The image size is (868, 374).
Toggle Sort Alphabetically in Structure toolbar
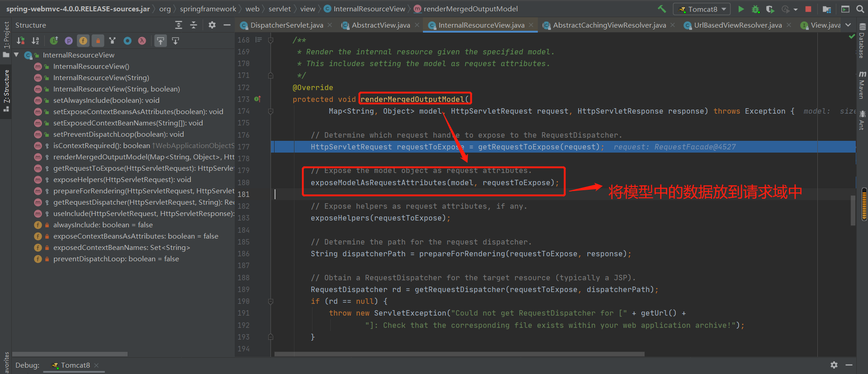[x=35, y=41]
